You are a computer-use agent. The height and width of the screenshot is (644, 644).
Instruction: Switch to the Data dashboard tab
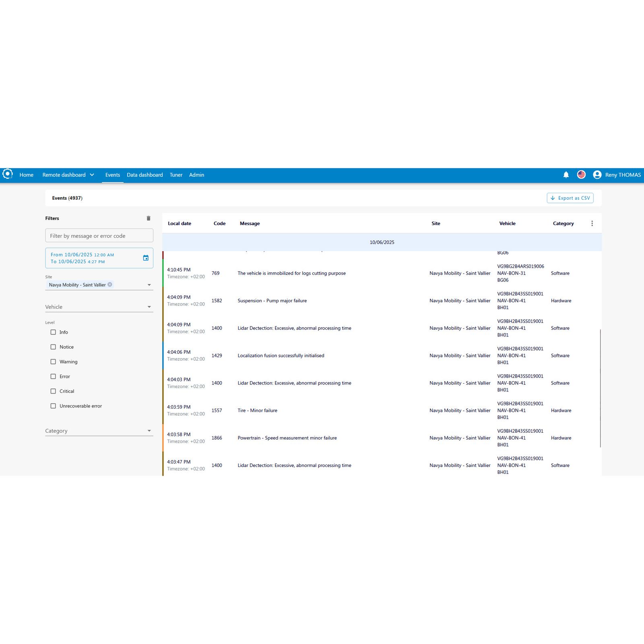pyautogui.click(x=144, y=175)
